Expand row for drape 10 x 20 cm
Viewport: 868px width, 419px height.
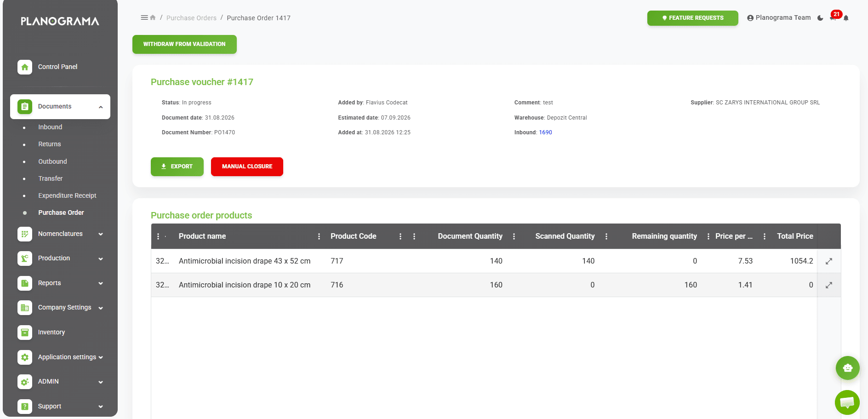pos(829,285)
